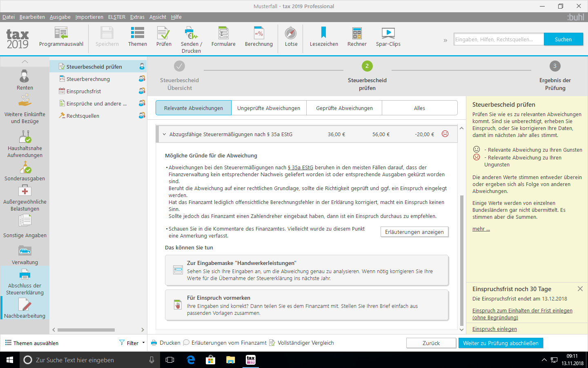Expand the toolbar overflow chevron

445,40
